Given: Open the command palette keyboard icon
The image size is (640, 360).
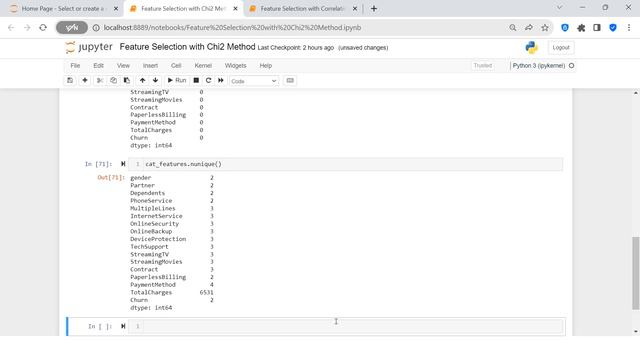Looking at the screenshot, I should 290,80.
